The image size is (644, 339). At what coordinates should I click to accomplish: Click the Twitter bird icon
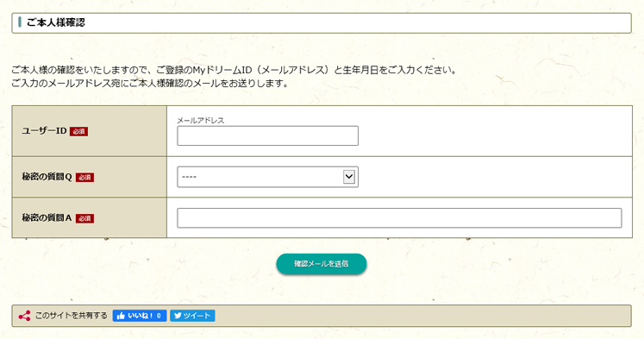click(x=178, y=316)
